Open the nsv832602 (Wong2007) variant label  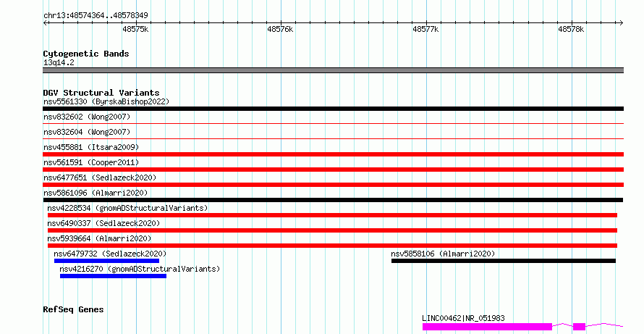tap(87, 117)
